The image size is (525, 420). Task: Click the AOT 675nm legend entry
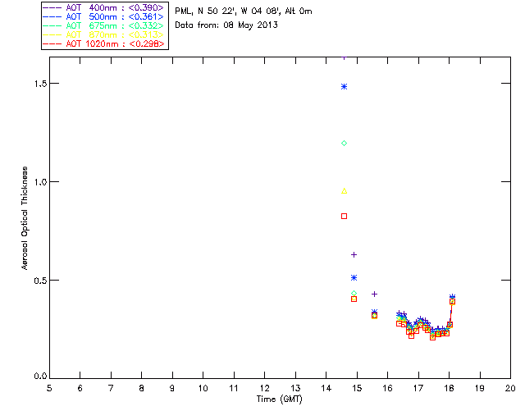103,25
